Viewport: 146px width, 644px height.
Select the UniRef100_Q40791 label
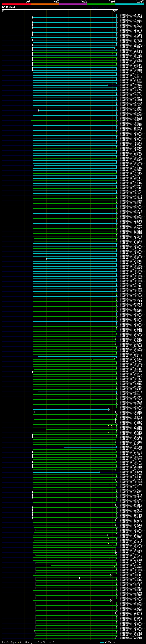131,110
